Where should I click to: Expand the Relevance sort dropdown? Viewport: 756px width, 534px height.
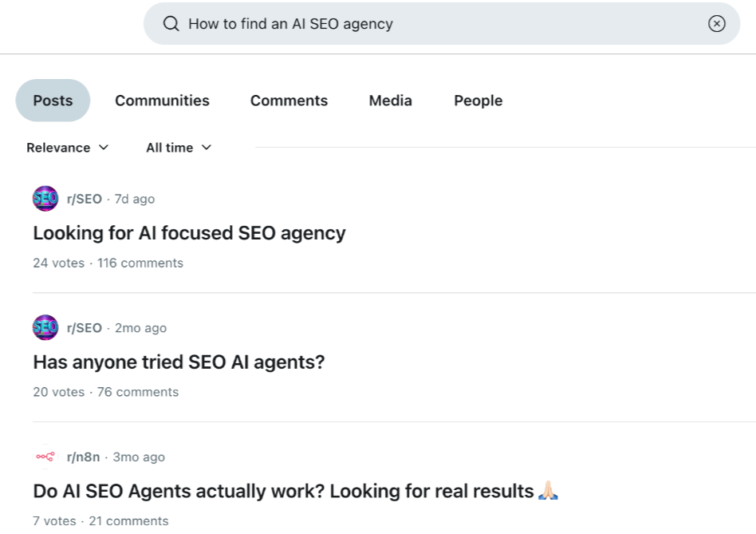click(x=67, y=148)
